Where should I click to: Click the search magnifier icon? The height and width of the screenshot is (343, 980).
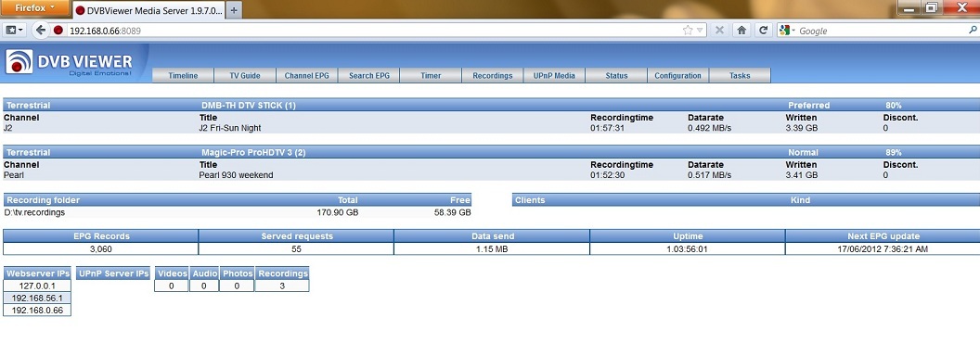click(974, 30)
